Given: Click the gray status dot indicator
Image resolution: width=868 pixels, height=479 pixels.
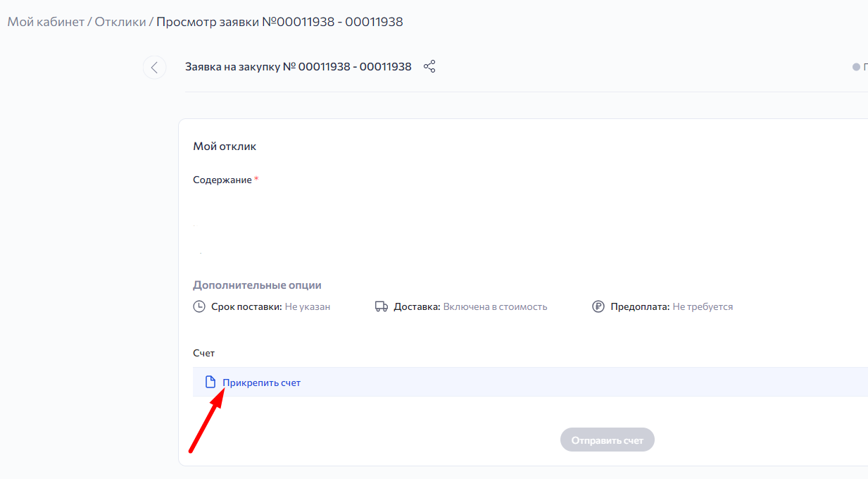Looking at the screenshot, I should (x=856, y=67).
